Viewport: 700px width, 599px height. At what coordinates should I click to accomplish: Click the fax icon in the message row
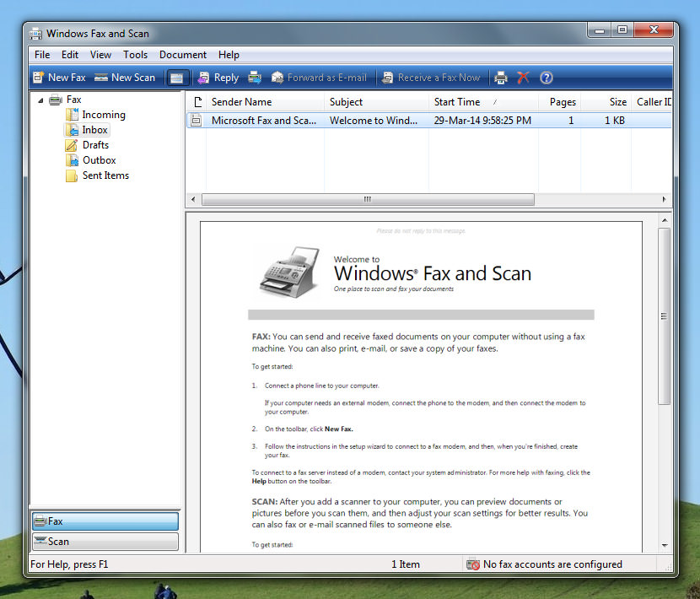point(196,120)
